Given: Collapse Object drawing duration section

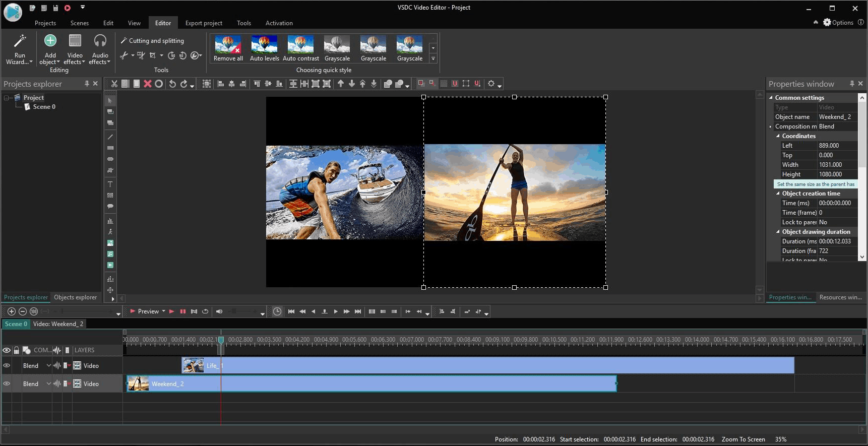Looking at the screenshot, I should [x=778, y=232].
